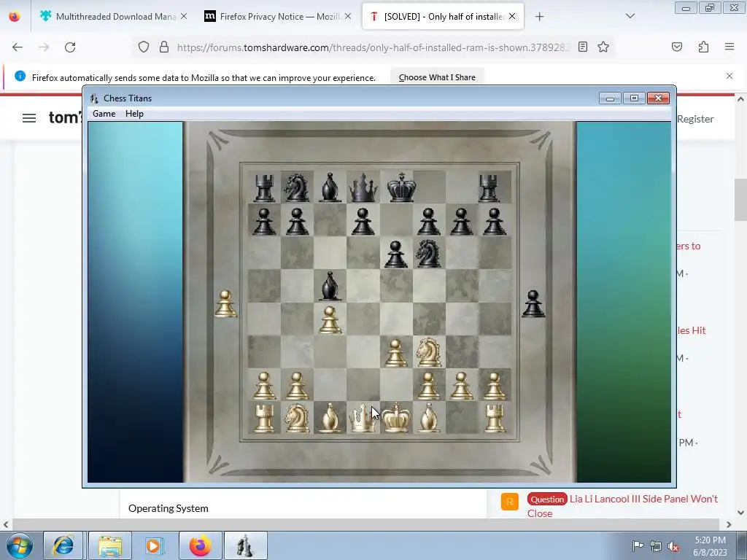The image size is (747, 560).
Task: Focus the Firefox URL address bar
Action: click(373, 47)
